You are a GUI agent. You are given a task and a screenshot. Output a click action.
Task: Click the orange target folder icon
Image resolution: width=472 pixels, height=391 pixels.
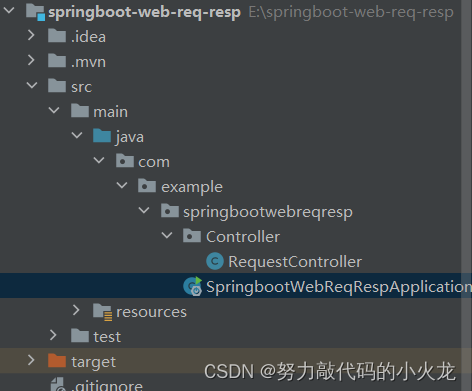(x=57, y=361)
